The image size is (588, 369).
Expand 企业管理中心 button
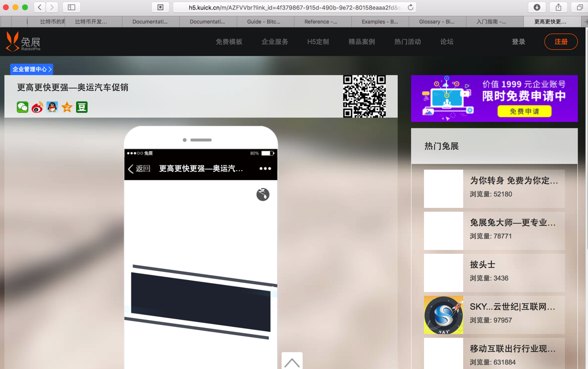tap(32, 69)
